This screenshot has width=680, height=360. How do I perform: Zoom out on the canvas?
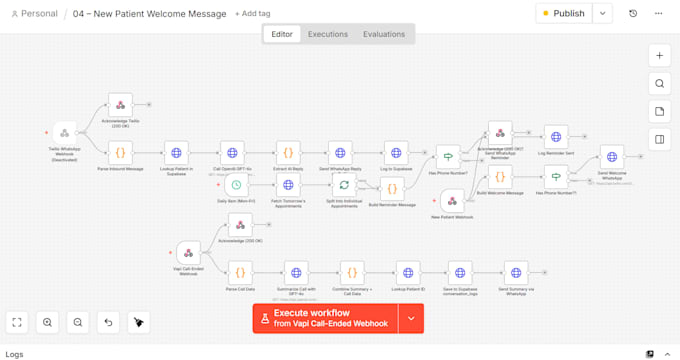coord(78,322)
